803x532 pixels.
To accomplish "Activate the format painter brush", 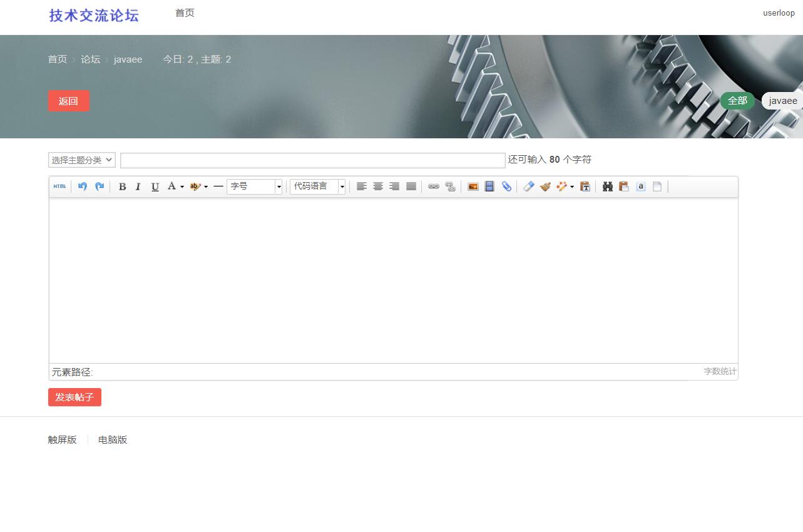I will pos(545,187).
